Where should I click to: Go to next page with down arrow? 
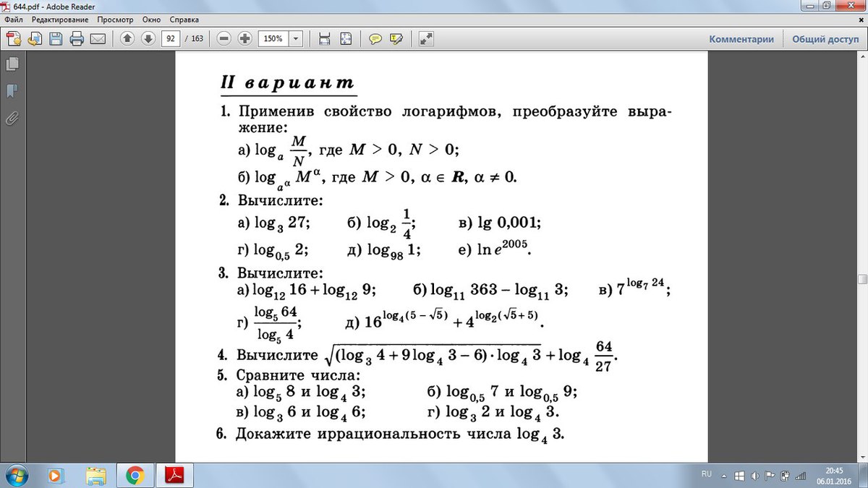click(x=148, y=39)
